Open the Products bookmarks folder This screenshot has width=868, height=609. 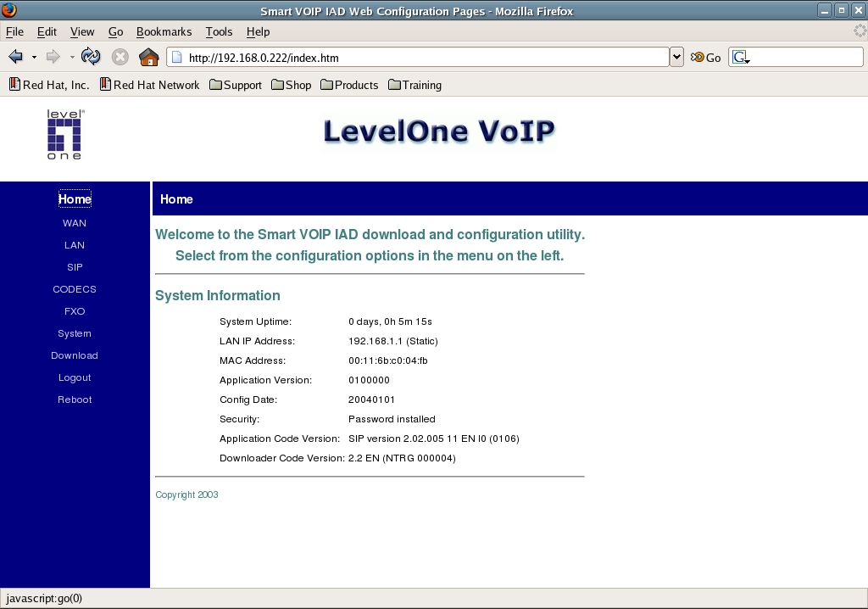(349, 85)
